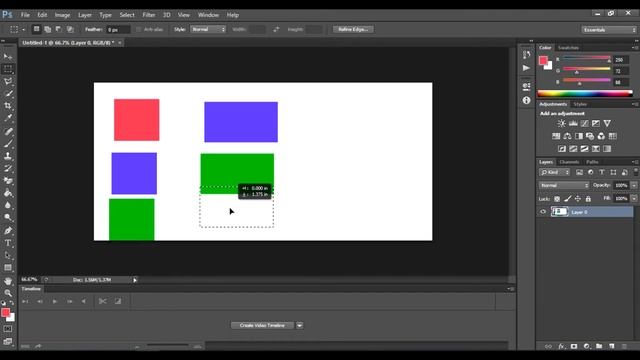Toggle lock all padlock icon
This screenshot has height=360, width=640.
point(588,199)
